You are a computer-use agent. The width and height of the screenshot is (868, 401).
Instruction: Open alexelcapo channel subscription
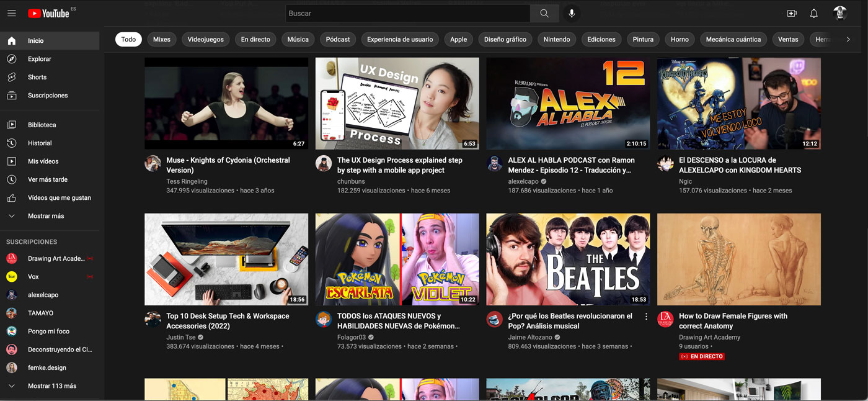(50, 295)
